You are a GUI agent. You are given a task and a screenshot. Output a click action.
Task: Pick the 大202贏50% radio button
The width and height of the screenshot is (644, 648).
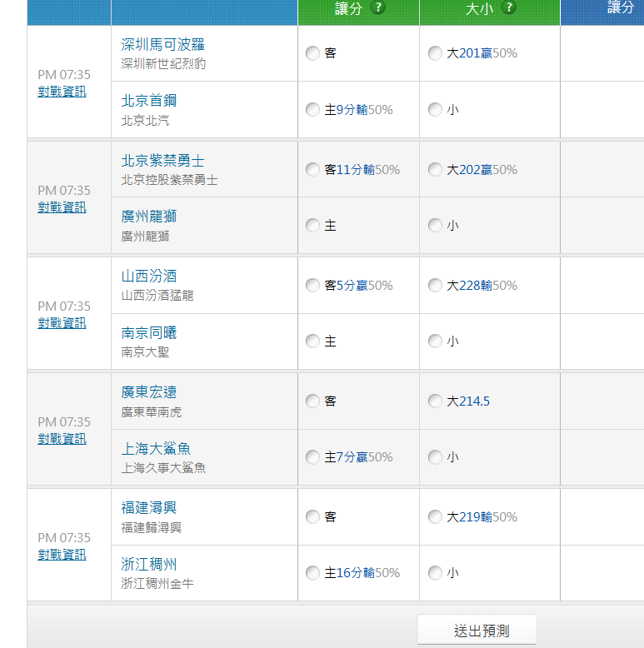pyautogui.click(x=435, y=170)
